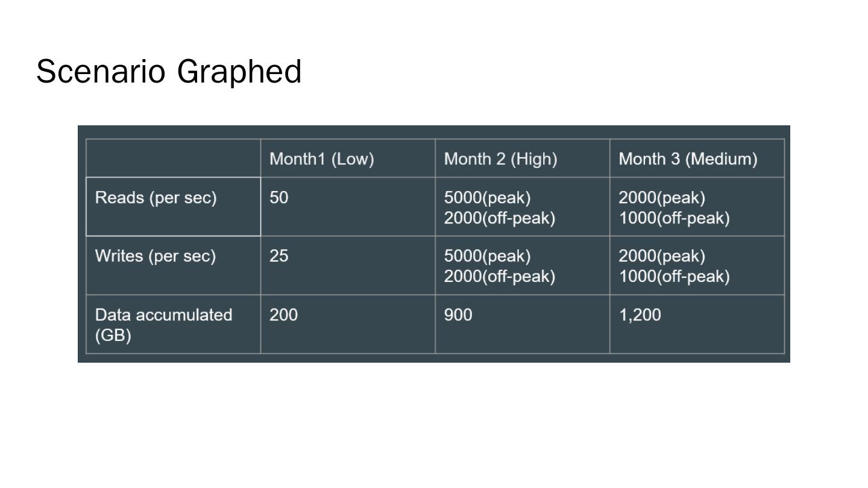Viewport: 868px width, 488px height.
Task: Click "2000(peak)" in the Writes row
Action: click(662, 256)
